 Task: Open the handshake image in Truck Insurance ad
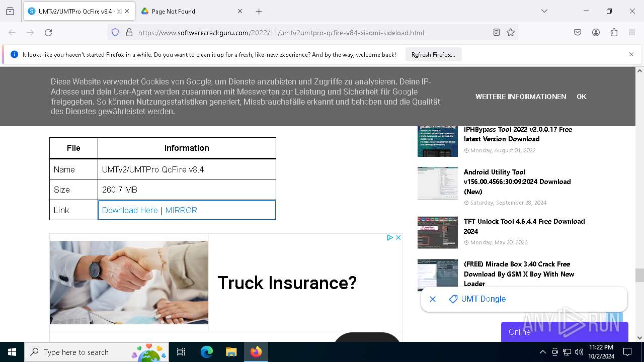pyautogui.click(x=129, y=283)
